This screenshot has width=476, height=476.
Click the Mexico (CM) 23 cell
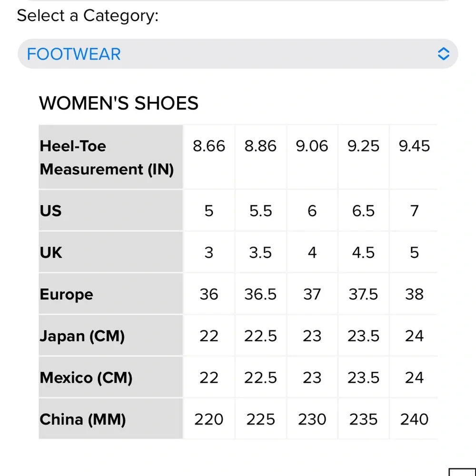(312, 377)
